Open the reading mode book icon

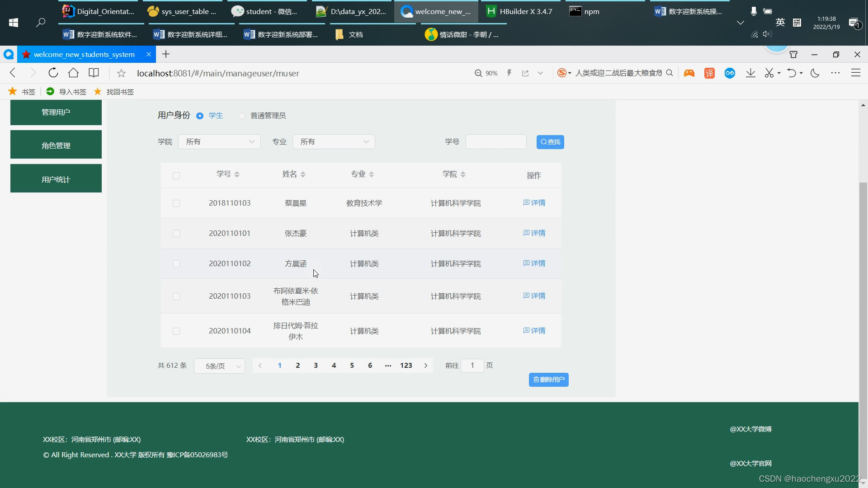point(94,73)
